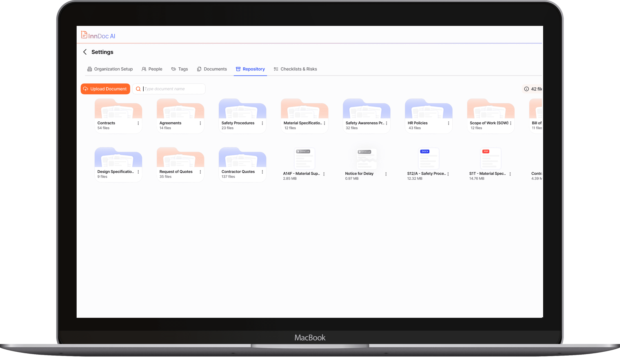This screenshot has height=364, width=620.
Task: Click the Upload Document button
Action: click(x=105, y=89)
